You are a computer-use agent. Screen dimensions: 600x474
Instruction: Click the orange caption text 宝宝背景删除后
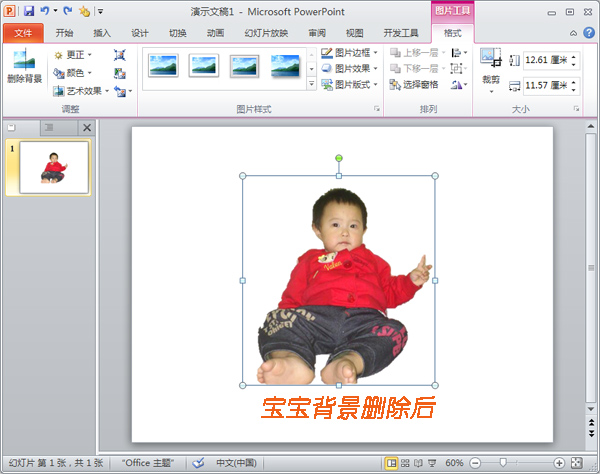pos(348,408)
